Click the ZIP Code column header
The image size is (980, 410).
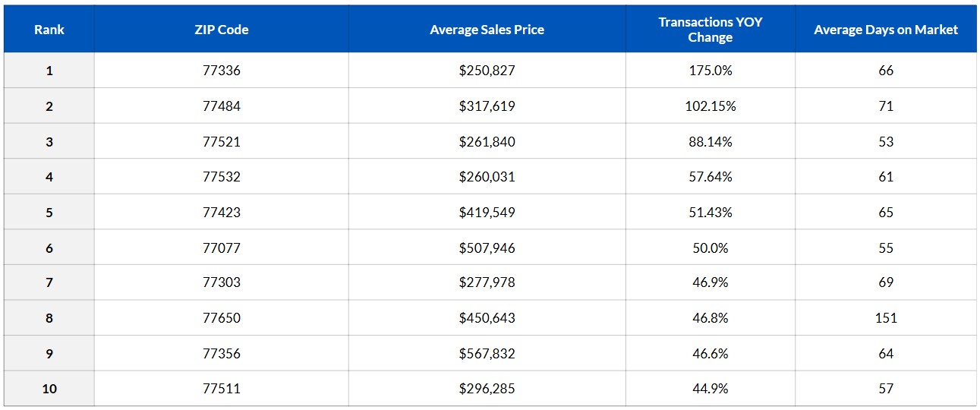pos(221,30)
